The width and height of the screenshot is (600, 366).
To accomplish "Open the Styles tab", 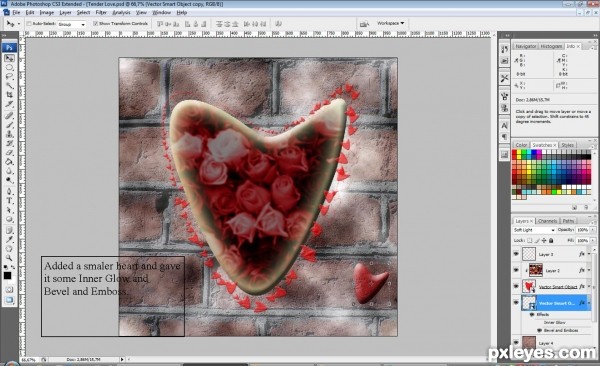I will tap(567, 145).
